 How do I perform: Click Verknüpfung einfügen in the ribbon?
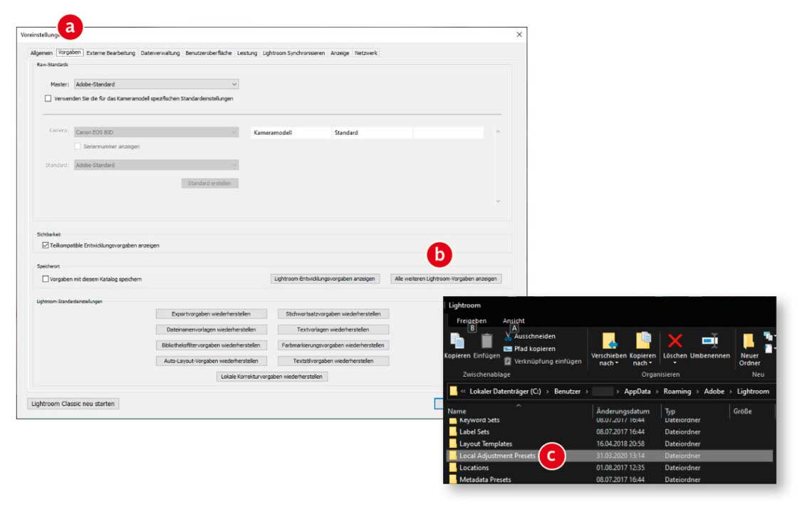click(x=543, y=361)
